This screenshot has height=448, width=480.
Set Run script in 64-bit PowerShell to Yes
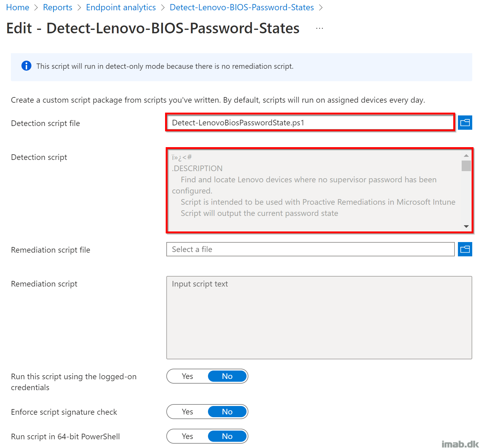coord(187,436)
